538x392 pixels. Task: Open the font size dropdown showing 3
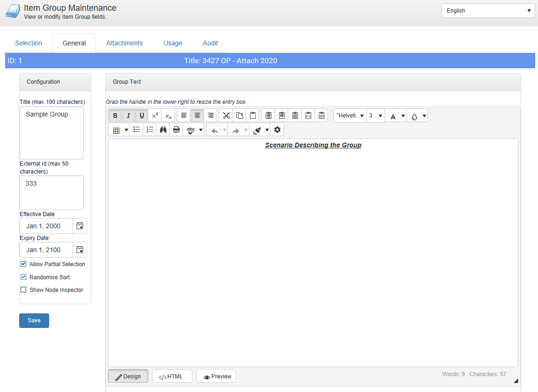[375, 116]
